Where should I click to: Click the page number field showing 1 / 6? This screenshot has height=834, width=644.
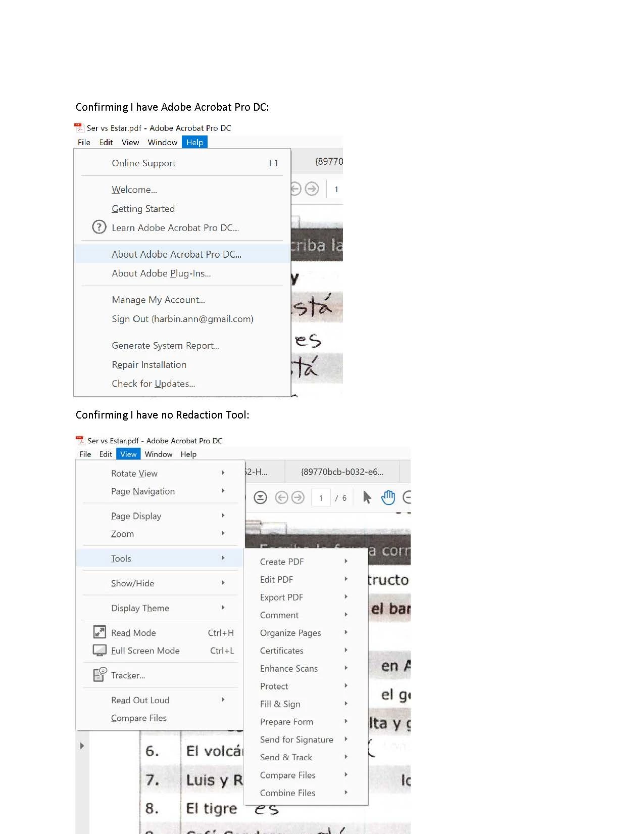click(x=321, y=498)
